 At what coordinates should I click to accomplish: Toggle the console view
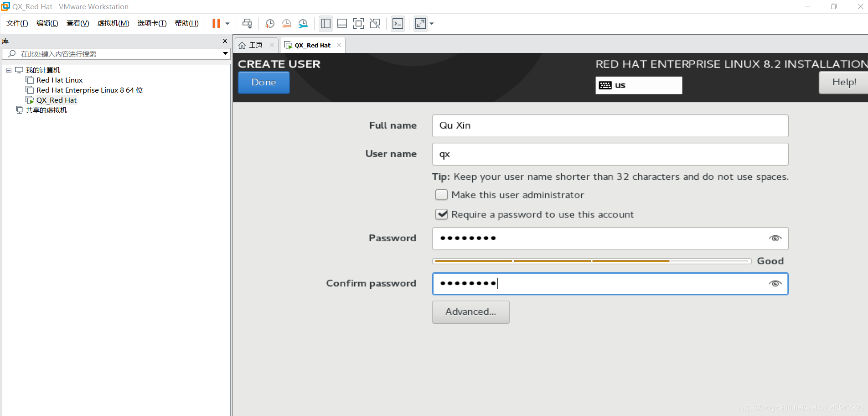click(x=398, y=24)
